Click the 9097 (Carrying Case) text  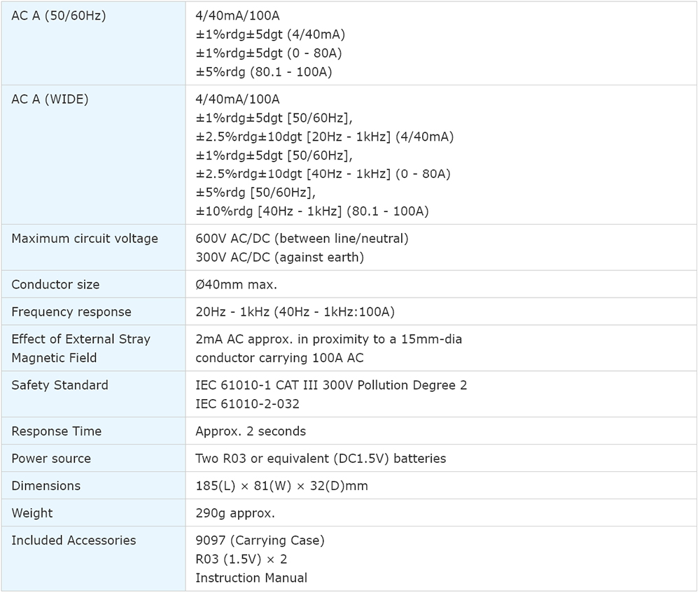(260, 540)
